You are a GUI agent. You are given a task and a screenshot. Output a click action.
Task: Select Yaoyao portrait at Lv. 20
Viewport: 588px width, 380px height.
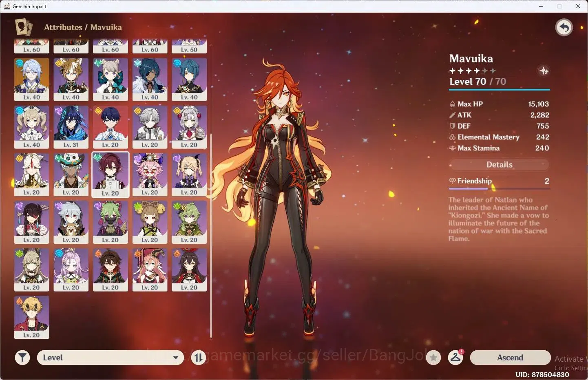[x=150, y=222]
